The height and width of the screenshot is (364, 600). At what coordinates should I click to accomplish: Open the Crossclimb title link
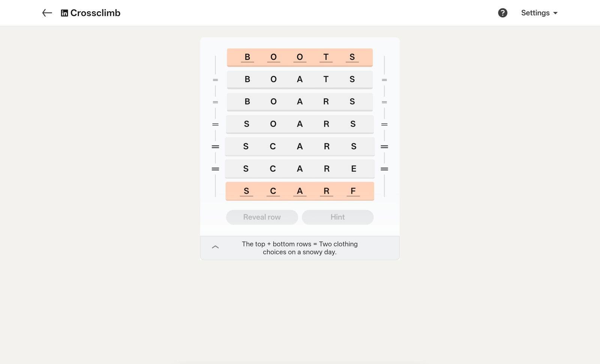pos(95,13)
